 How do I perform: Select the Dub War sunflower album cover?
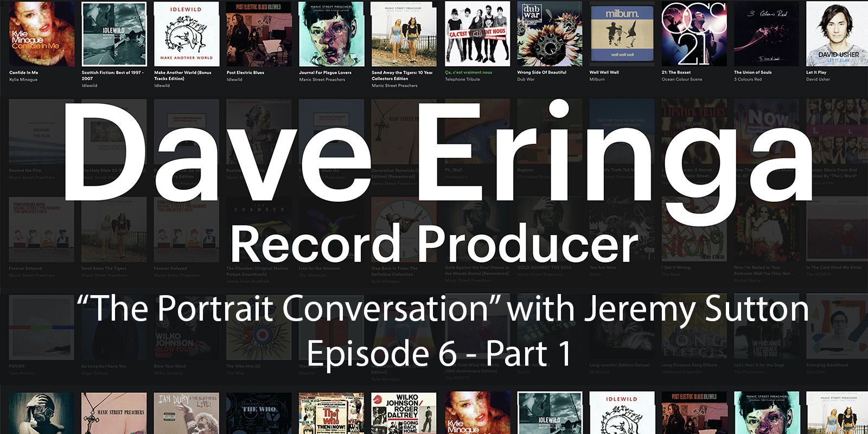point(549,34)
